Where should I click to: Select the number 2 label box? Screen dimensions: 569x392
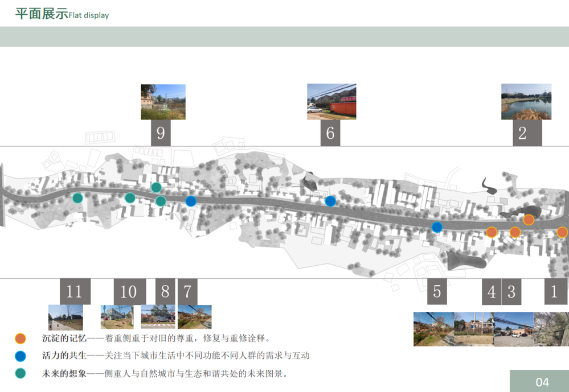click(527, 133)
